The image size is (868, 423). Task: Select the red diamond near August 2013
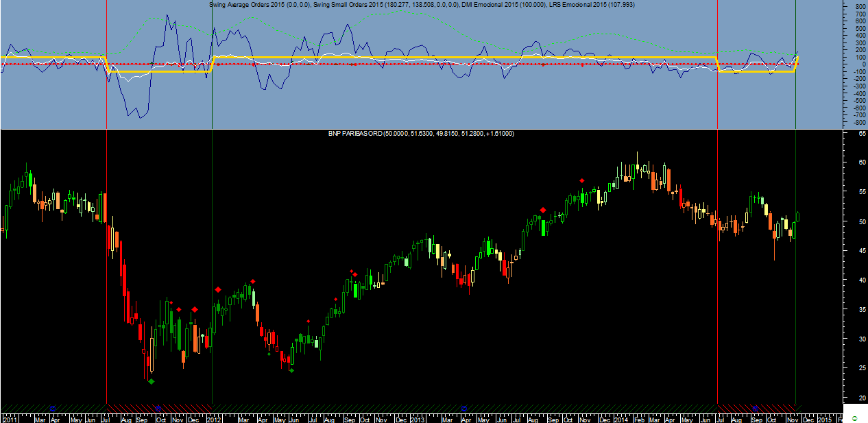click(x=542, y=210)
